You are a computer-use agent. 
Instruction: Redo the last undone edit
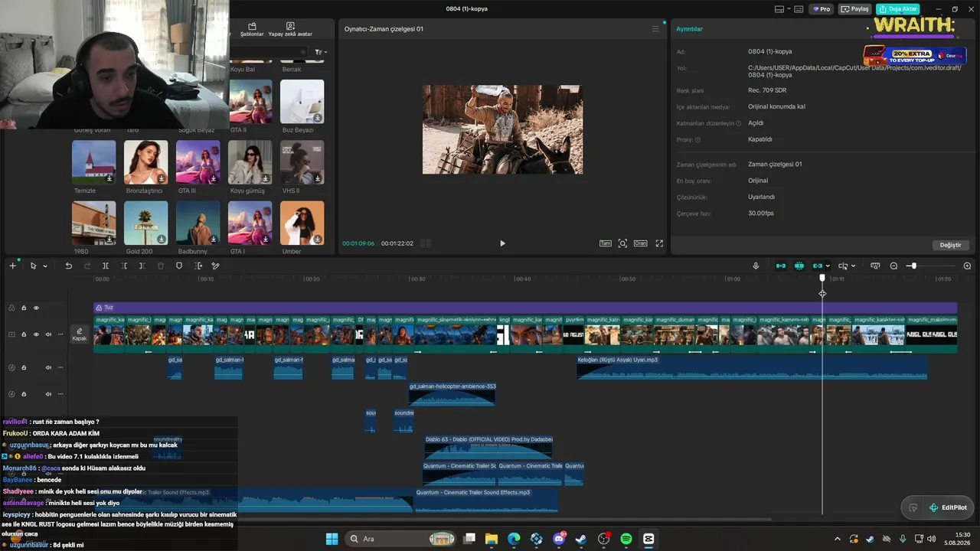point(87,266)
